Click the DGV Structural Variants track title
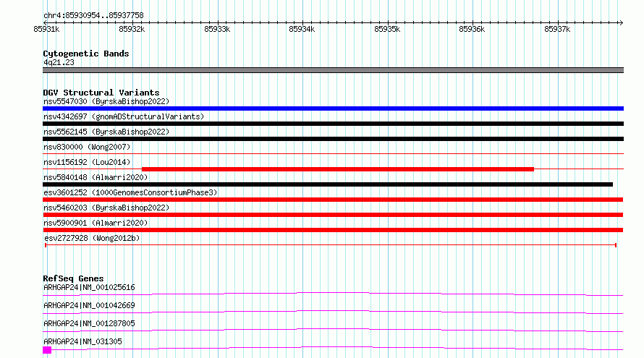The image size is (644, 358). coord(101,93)
